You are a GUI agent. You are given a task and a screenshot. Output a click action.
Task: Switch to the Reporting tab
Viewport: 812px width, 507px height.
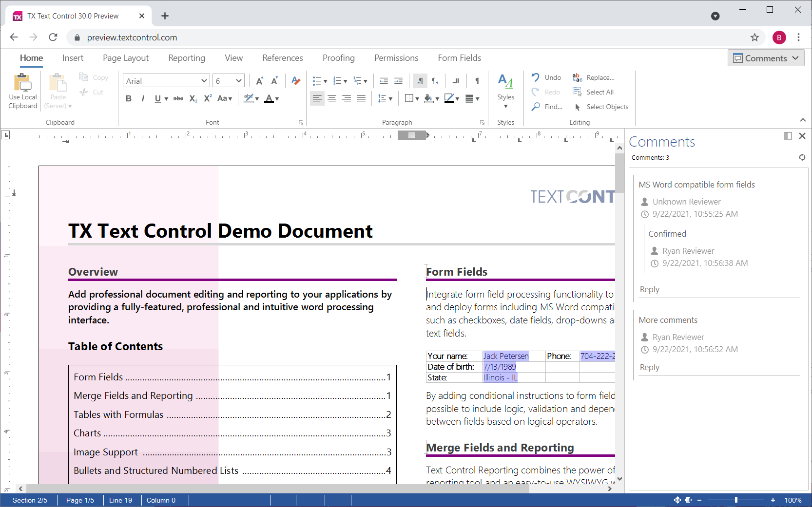coord(187,58)
